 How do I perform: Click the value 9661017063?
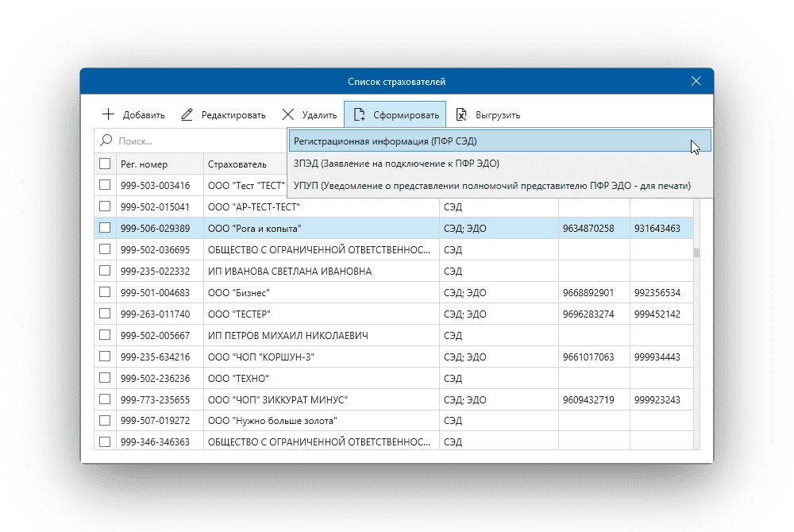click(588, 357)
